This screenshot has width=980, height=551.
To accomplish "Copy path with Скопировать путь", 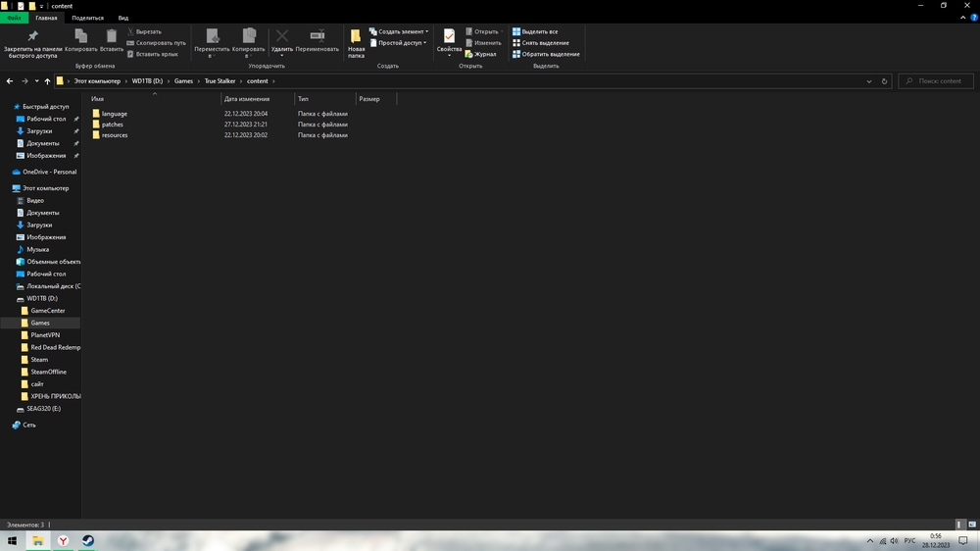I will (156, 42).
